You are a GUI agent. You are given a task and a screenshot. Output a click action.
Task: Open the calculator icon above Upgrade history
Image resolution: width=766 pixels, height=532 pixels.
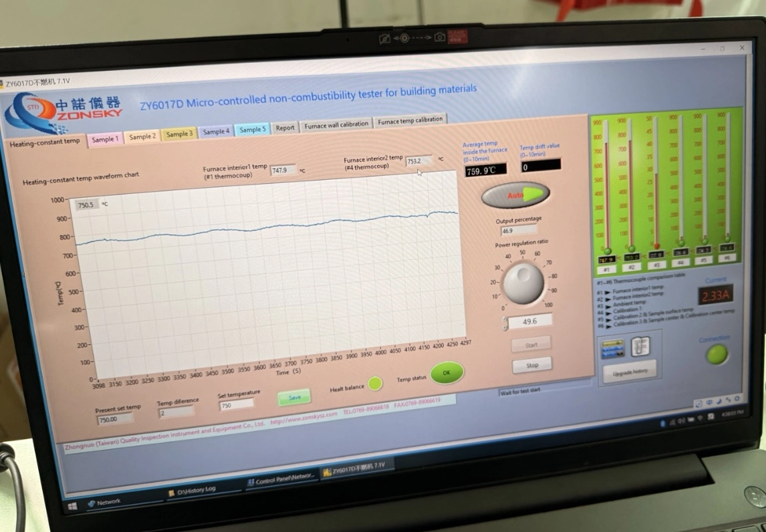612,348
